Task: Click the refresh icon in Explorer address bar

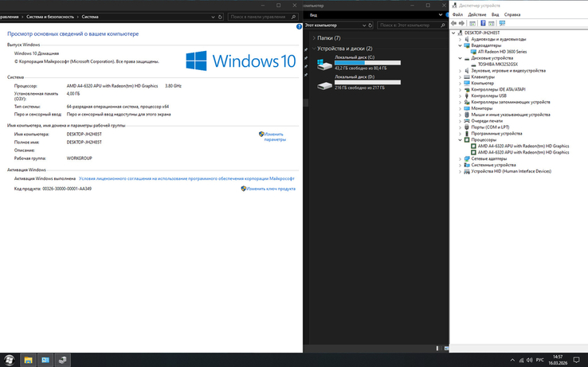Action: 370,25
